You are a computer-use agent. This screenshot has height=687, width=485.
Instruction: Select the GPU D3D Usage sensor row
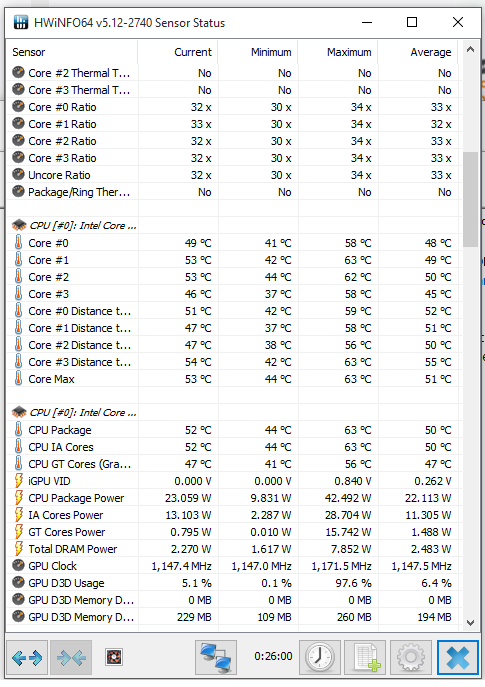click(234, 583)
